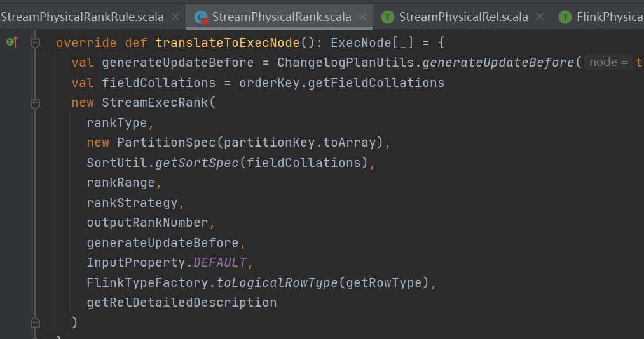Collapse the translateToExecNode method fold marker

[x=36, y=43]
